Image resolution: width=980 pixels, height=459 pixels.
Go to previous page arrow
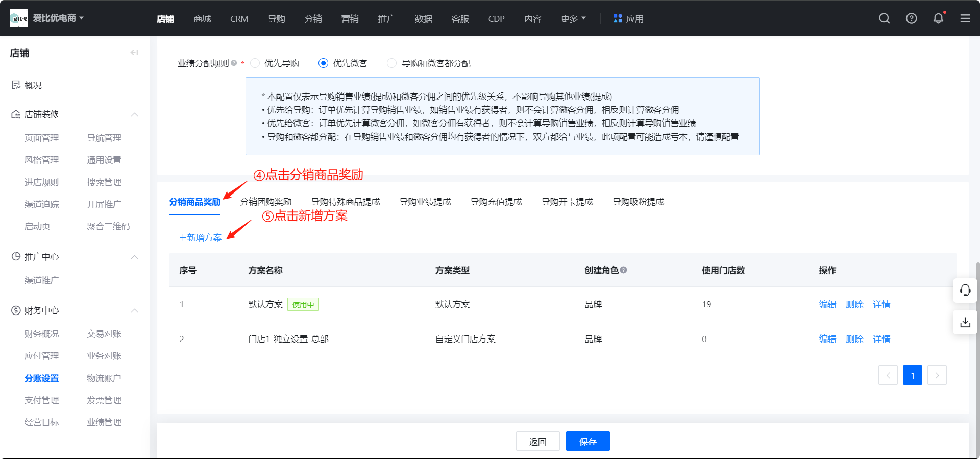888,375
